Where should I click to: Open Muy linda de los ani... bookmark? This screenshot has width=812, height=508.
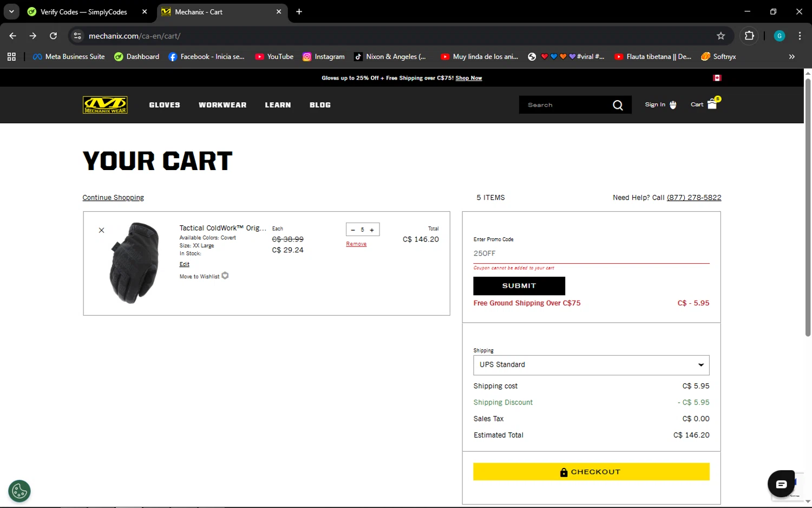(480, 56)
